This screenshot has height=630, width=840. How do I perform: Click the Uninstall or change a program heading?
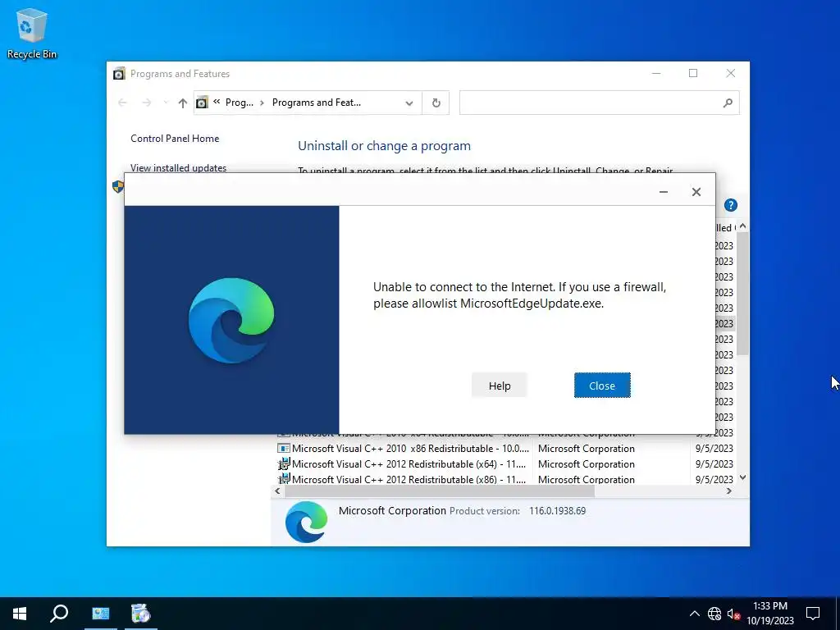tap(384, 146)
